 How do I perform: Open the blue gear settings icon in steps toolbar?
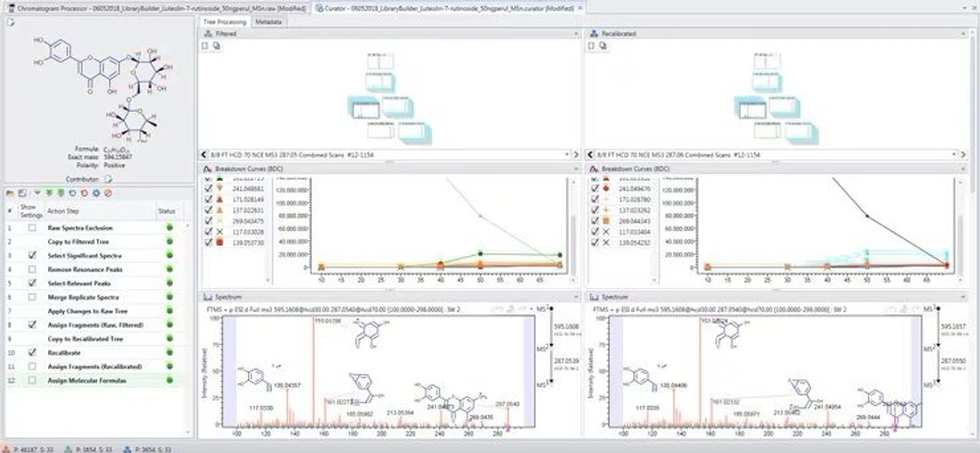tap(96, 193)
